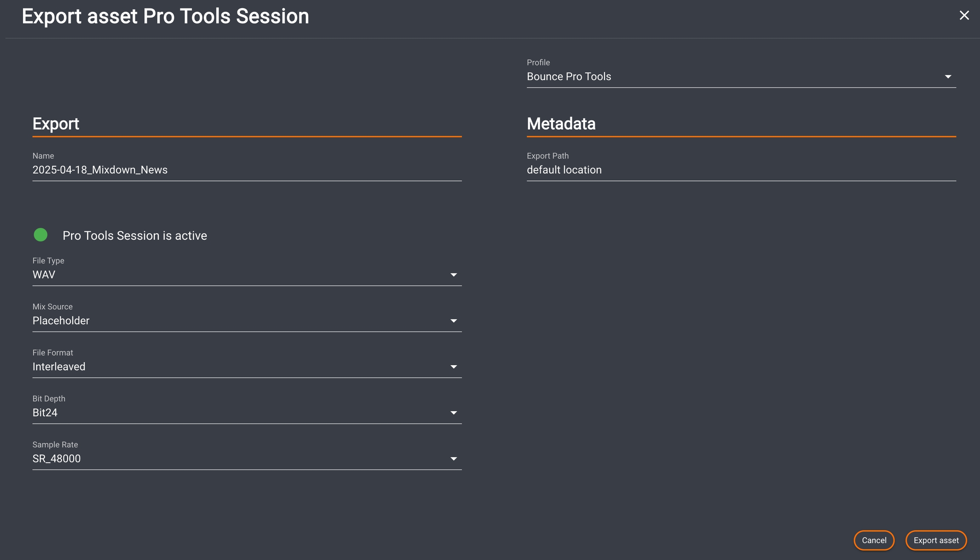Screen dimensions: 980x560
Task: Click the small 'Profile' label
Action: click(538, 63)
